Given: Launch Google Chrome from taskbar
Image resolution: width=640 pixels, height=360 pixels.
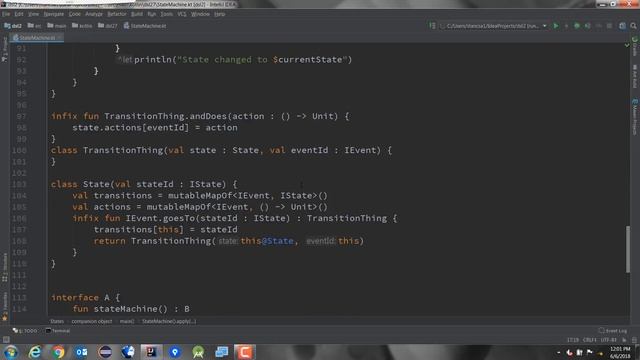Looking at the screenshot, I should point(58,352).
